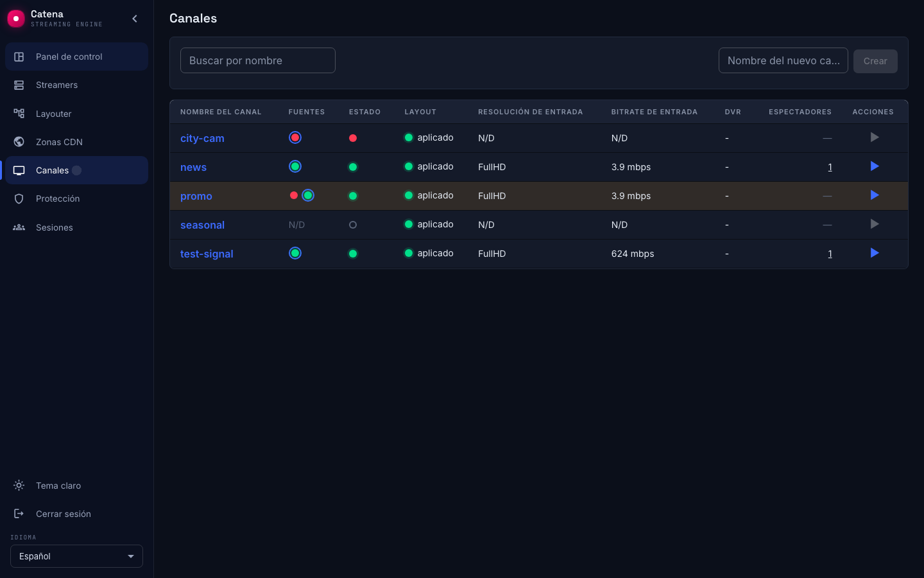Screen dimensions: 924x578
Task: Switch to Tema claro
Action: (76, 486)
